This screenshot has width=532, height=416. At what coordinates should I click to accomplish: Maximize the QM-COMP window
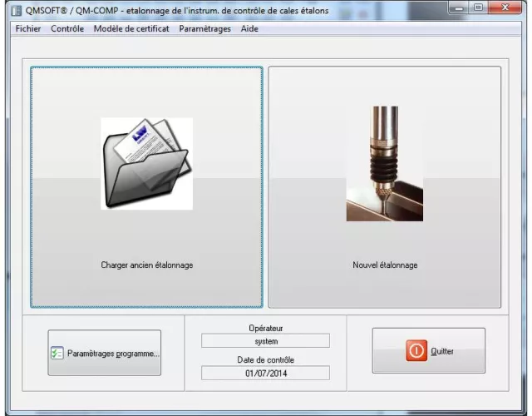tap(479, 7)
